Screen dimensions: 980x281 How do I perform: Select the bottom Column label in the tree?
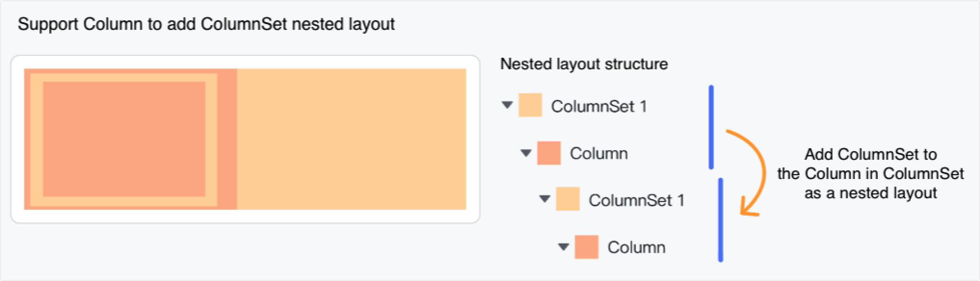[x=636, y=247]
